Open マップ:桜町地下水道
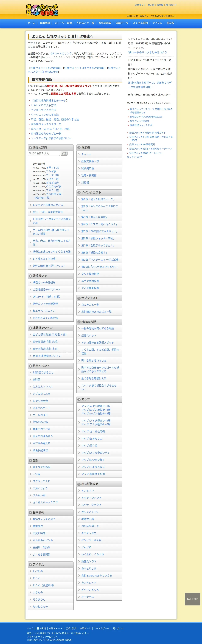 click(x=93, y=474)
